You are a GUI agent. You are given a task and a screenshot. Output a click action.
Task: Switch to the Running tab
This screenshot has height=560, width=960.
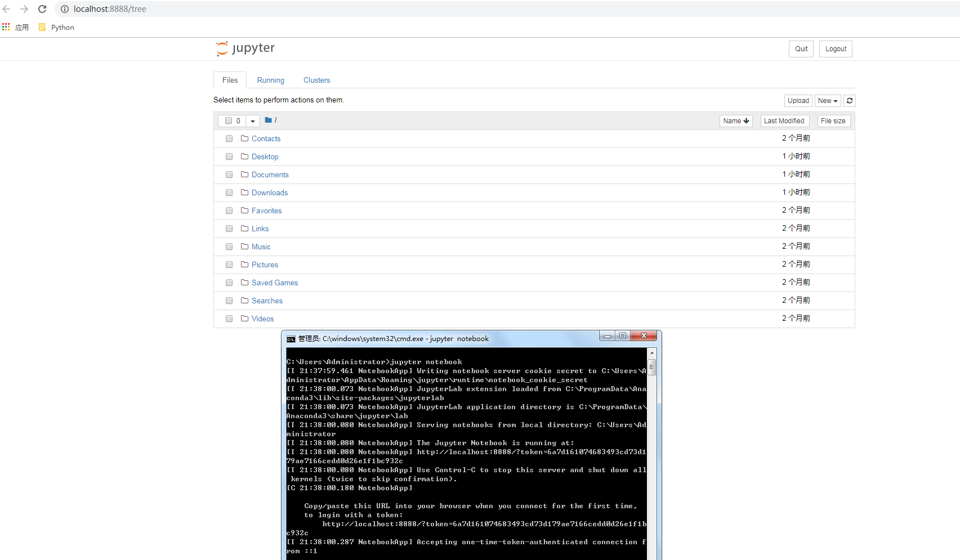click(271, 80)
